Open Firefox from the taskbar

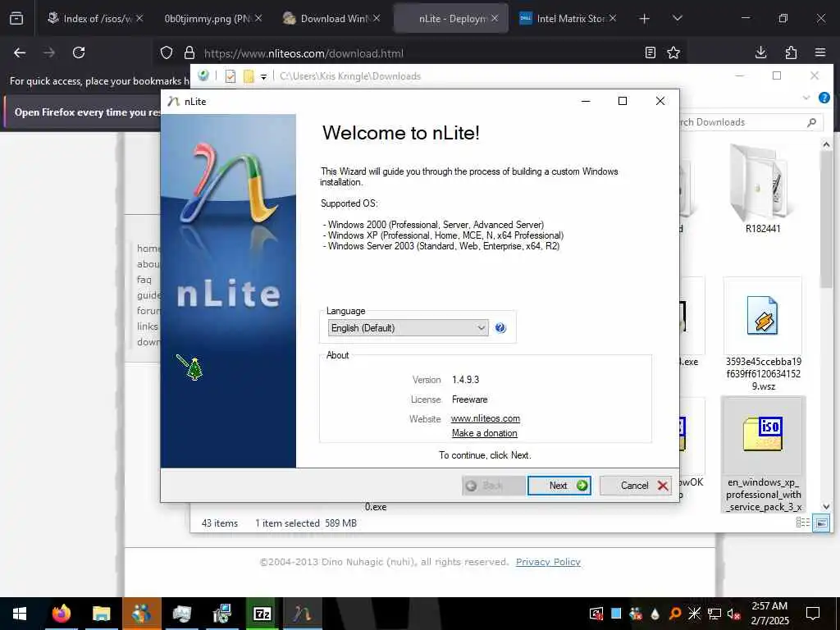(x=61, y=614)
